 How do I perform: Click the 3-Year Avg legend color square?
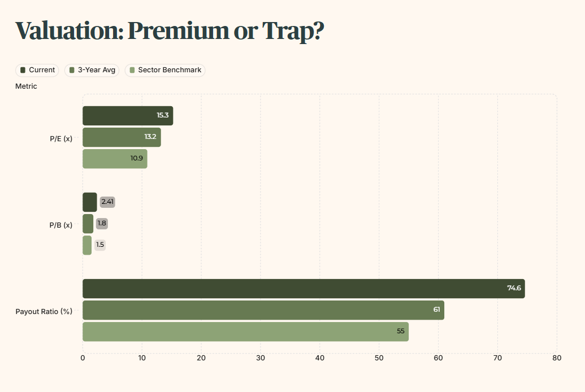(x=72, y=70)
